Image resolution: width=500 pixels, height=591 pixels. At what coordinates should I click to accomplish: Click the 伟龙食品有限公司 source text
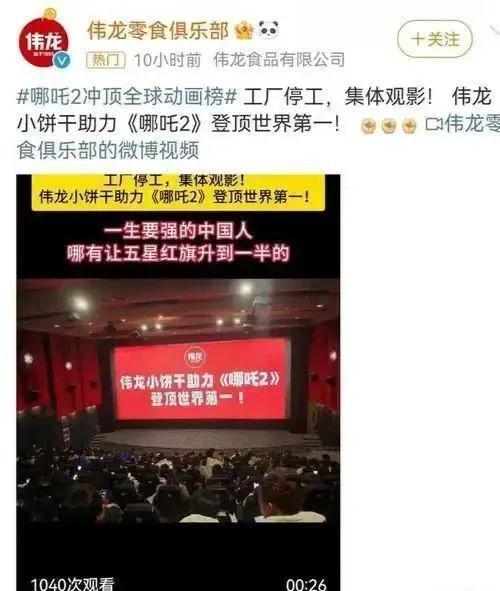279,60
